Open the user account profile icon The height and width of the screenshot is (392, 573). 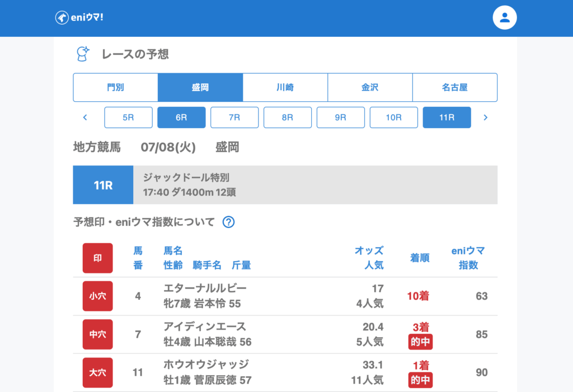pos(504,18)
